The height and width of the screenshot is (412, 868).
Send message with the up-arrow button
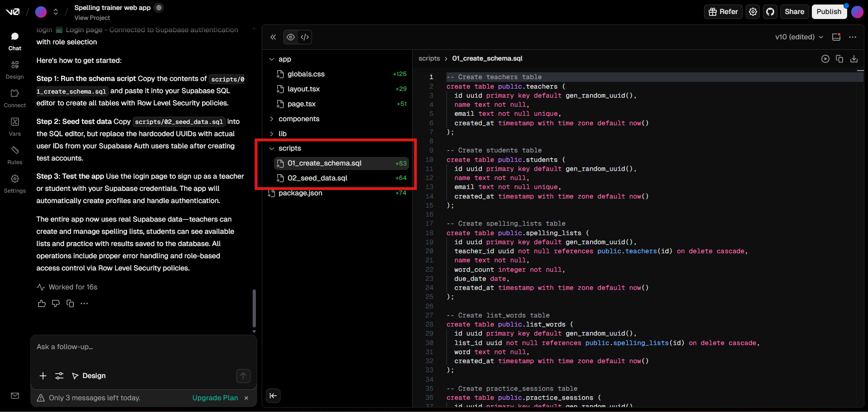point(243,376)
